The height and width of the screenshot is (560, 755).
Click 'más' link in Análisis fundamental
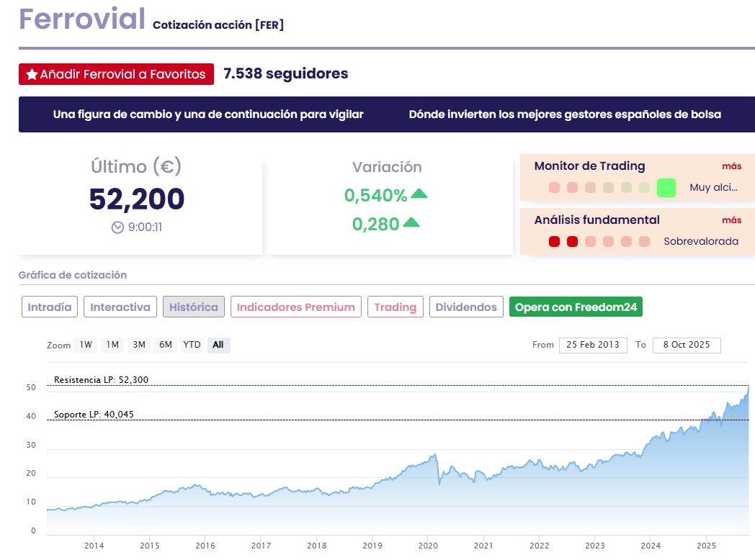pos(731,220)
